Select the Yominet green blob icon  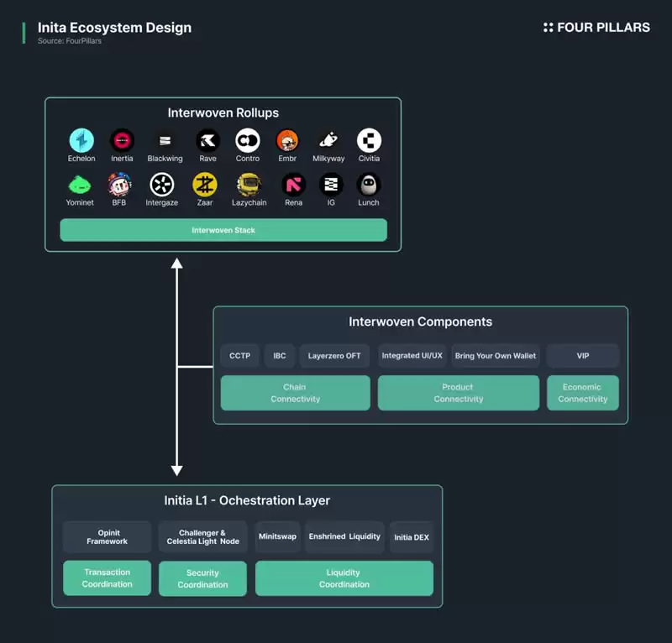click(x=79, y=185)
